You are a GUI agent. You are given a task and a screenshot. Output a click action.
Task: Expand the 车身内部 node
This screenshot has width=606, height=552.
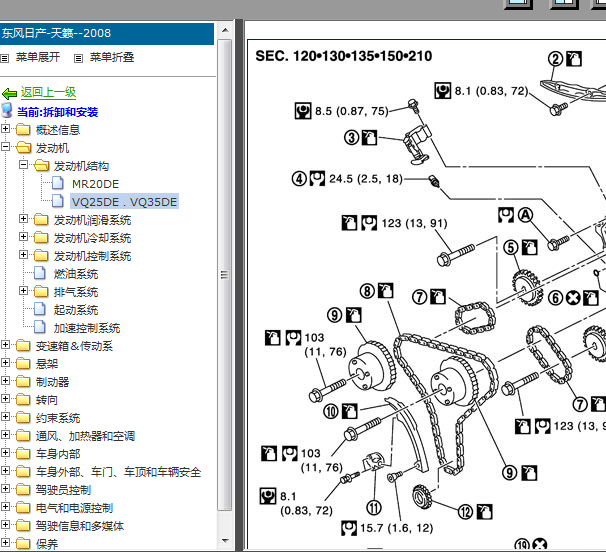pyautogui.click(x=5, y=452)
